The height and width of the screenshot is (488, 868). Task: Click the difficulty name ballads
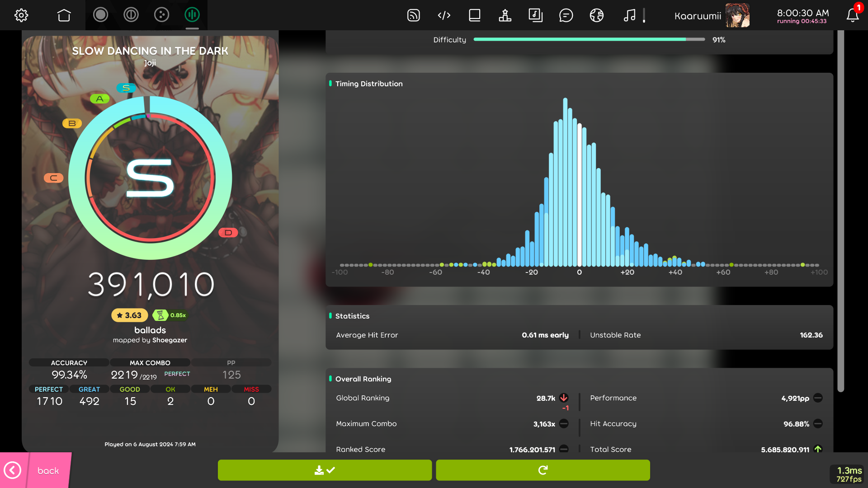point(150,330)
